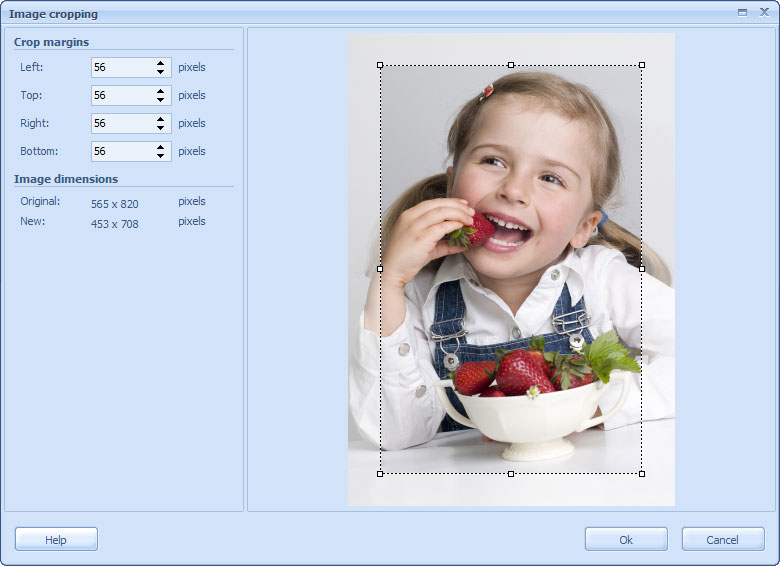Grab the top-center crop handle
The height and width of the screenshot is (566, 780).
(511, 65)
